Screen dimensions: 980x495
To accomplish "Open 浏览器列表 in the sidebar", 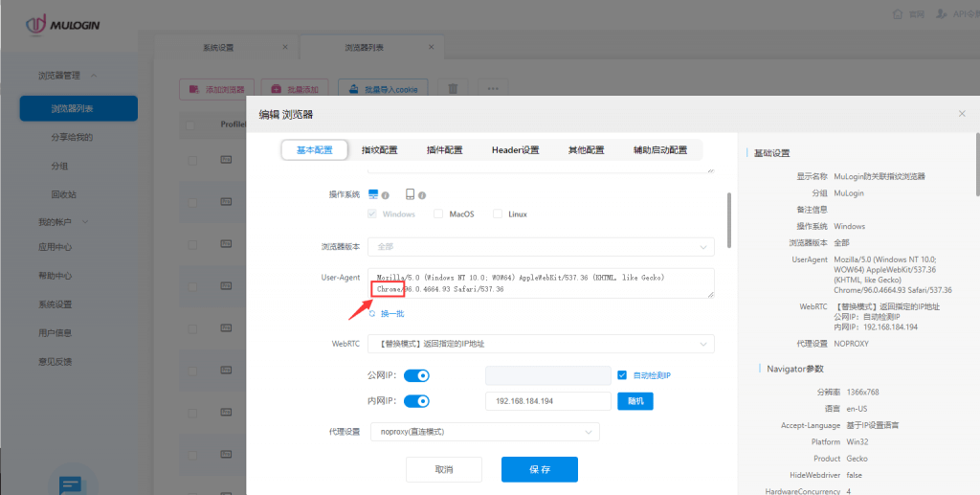I will (x=78, y=109).
